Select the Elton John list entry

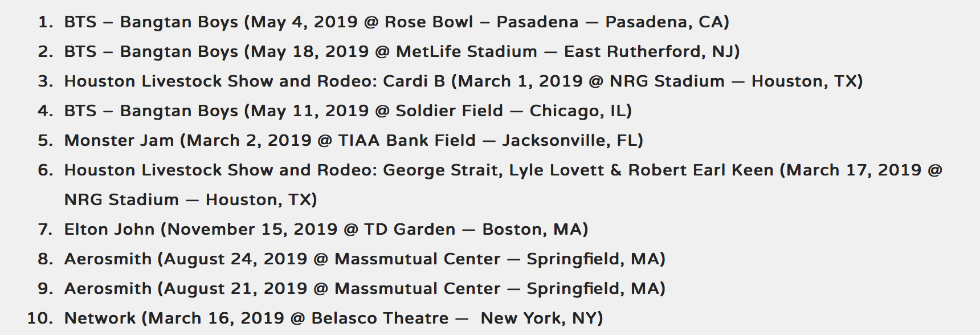tap(326, 230)
